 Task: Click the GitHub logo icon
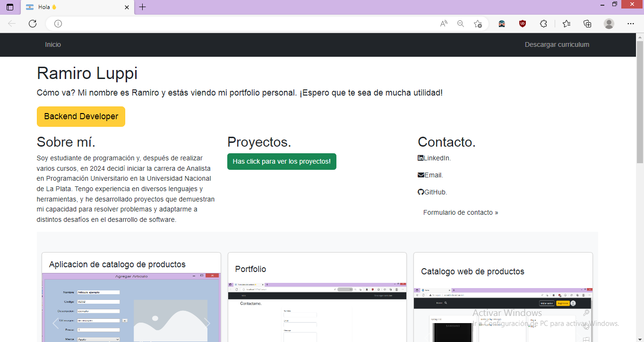click(x=421, y=192)
